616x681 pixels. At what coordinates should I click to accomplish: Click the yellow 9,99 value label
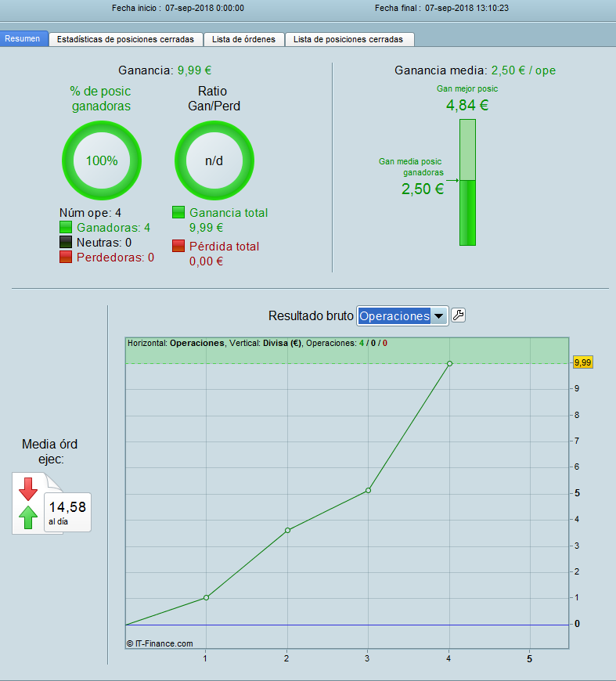[x=582, y=362]
